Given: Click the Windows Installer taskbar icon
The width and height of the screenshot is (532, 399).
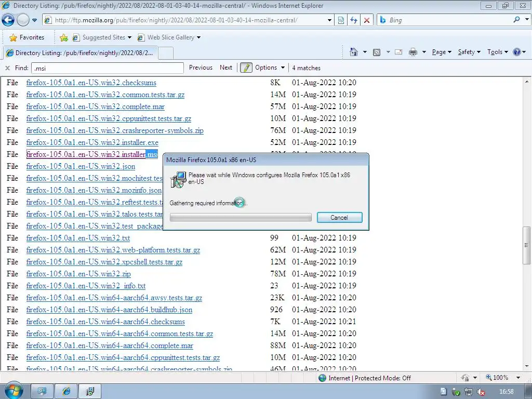Looking at the screenshot, I should pyautogui.click(x=90, y=392).
